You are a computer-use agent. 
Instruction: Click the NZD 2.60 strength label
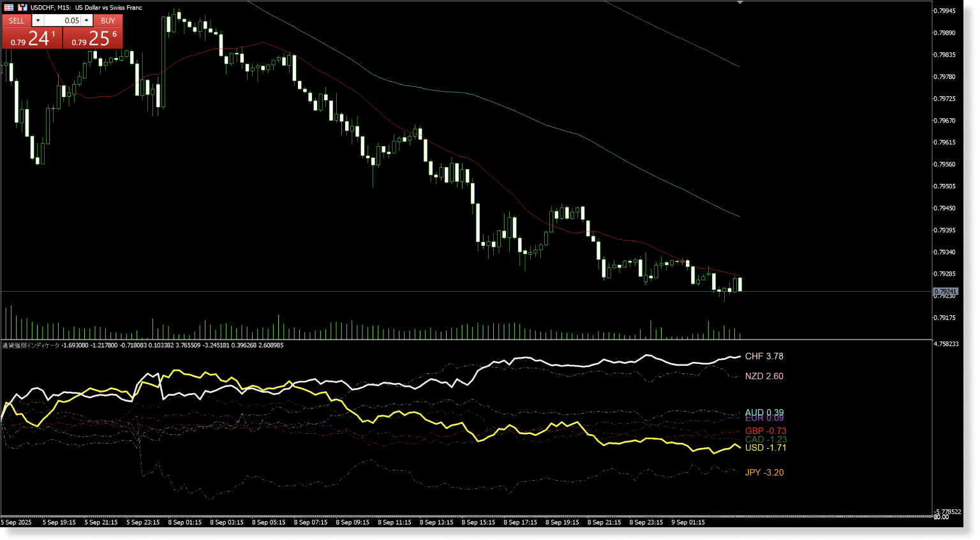pyautogui.click(x=765, y=376)
